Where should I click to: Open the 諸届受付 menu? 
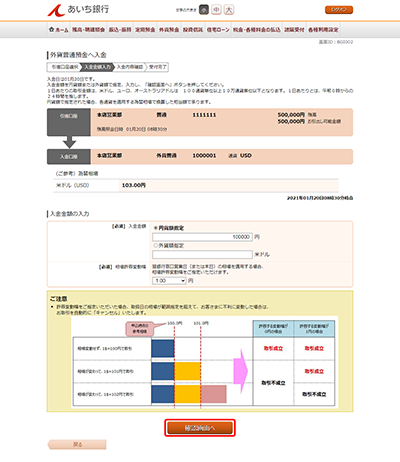tap(294, 30)
